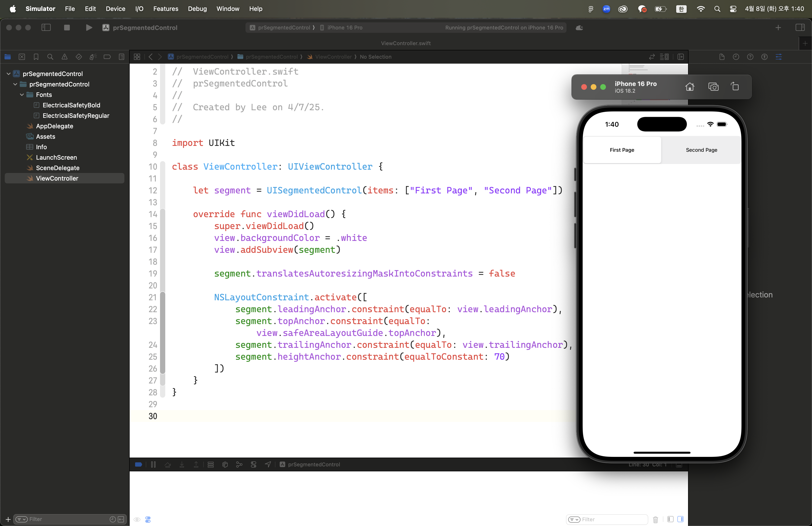The image size is (812, 526).
Task: Open the Debug menu
Action: click(197, 9)
